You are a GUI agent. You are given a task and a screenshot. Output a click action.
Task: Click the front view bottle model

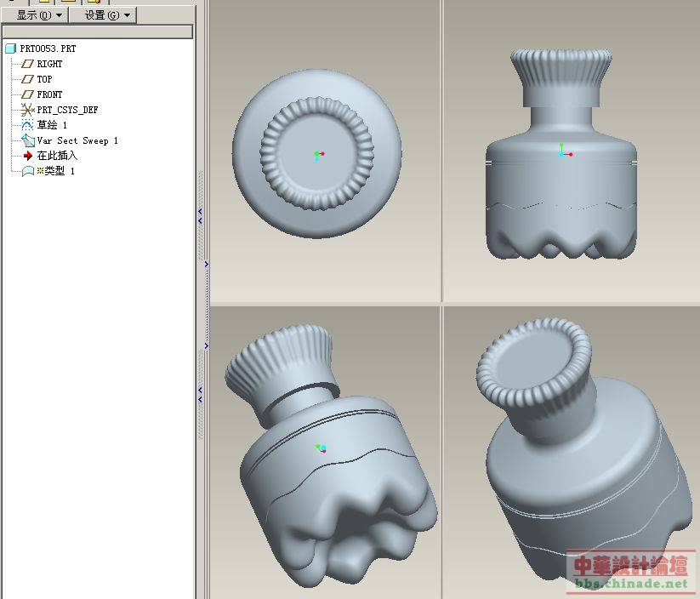561,154
